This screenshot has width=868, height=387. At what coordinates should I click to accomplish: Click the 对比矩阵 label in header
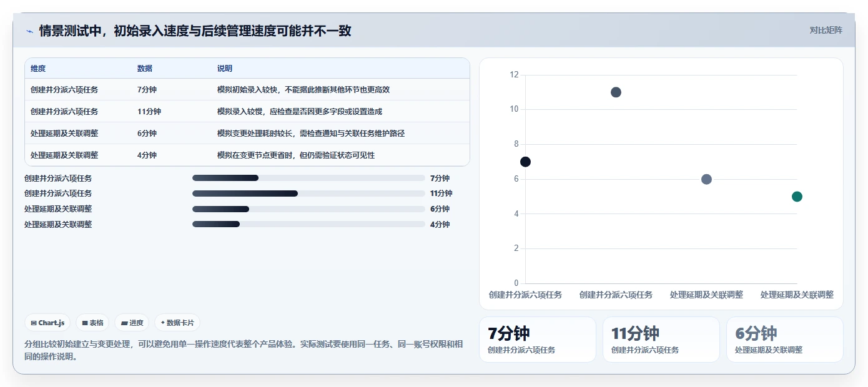point(826,30)
